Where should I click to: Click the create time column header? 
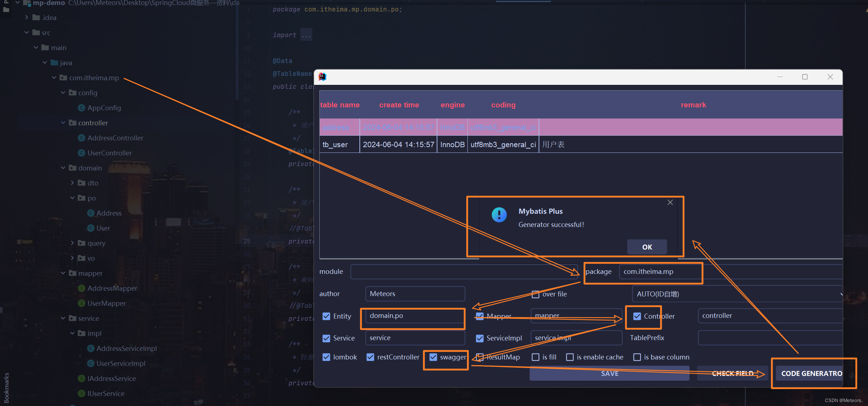[x=399, y=105]
